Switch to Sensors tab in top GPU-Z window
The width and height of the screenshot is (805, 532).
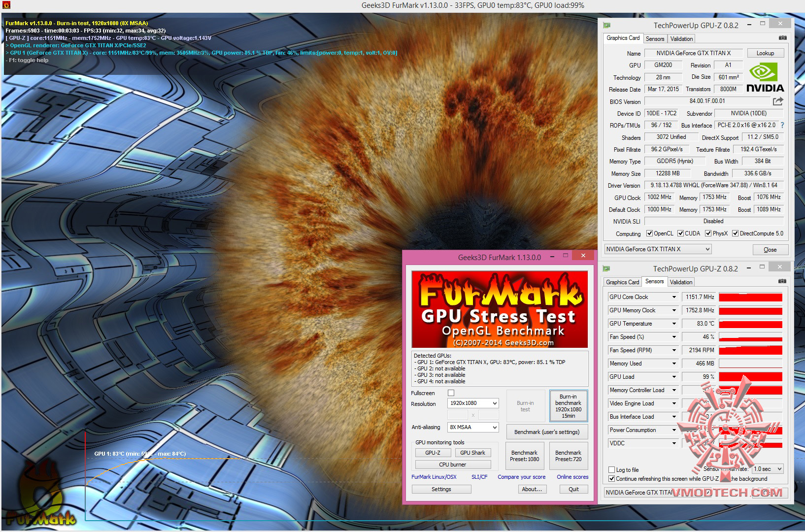pos(655,39)
